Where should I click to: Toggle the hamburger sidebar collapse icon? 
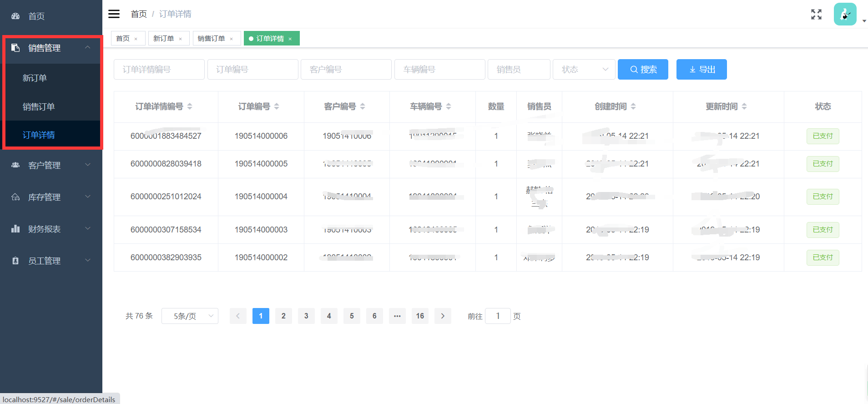point(114,14)
